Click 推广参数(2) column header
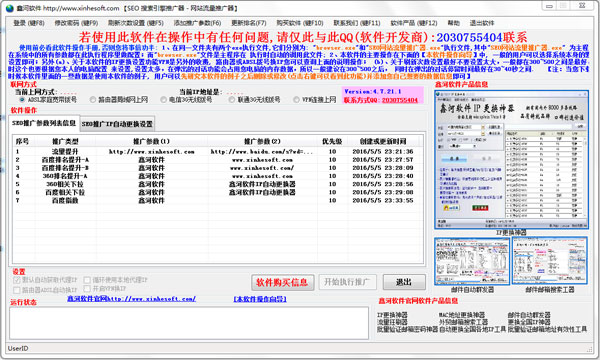Viewport: 600px width, 360px height. 262,141
